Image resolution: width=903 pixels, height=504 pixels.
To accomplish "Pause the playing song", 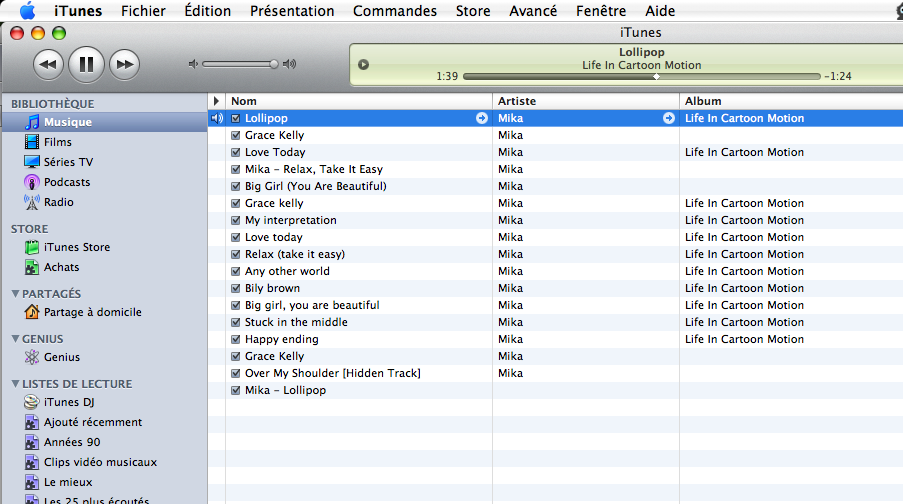I will coord(86,64).
